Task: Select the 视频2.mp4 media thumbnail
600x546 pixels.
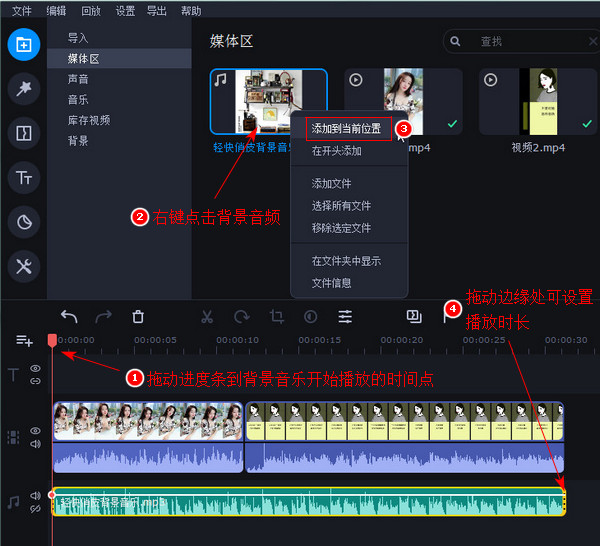Action: (538, 102)
